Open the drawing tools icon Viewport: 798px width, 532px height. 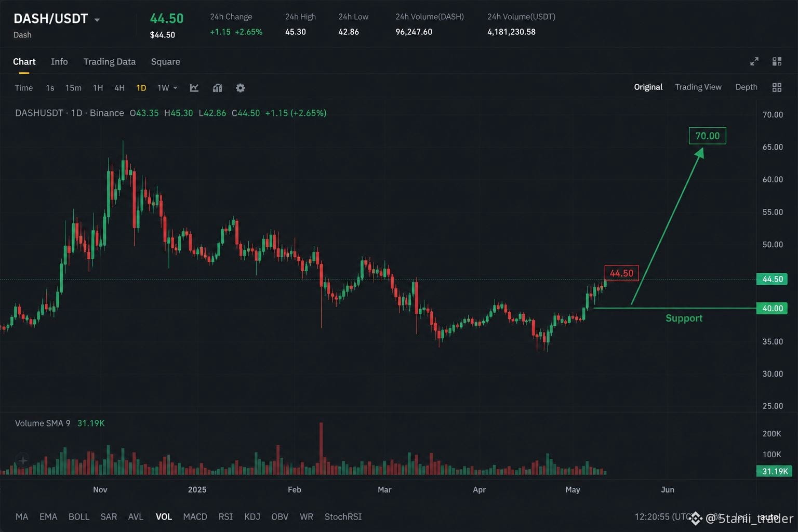pos(194,88)
